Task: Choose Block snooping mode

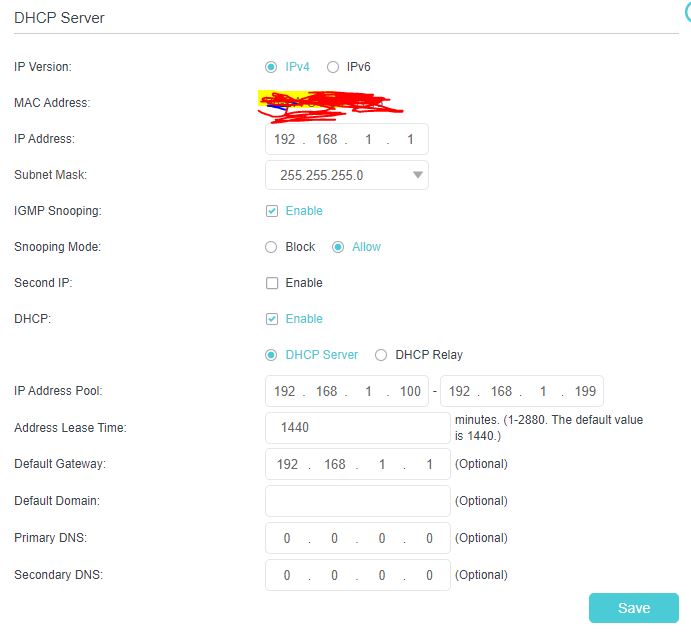Action: 271,247
